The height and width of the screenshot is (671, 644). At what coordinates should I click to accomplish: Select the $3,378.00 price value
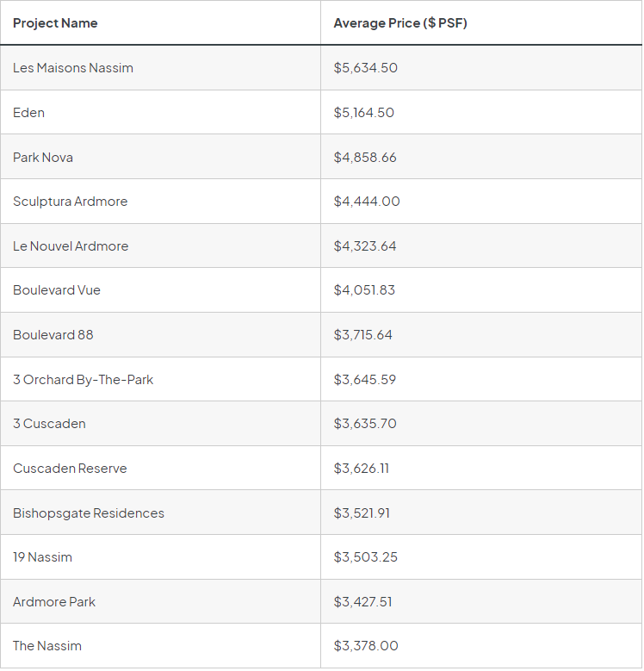click(x=366, y=646)
